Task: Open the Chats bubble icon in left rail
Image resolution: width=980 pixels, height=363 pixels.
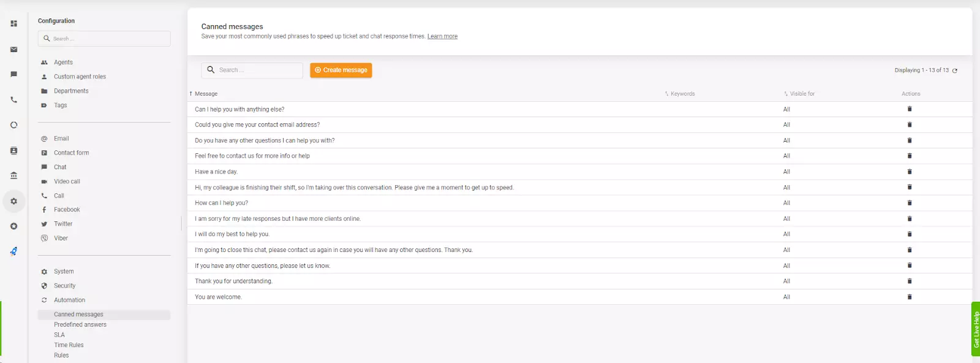Action: pos(13,74)
